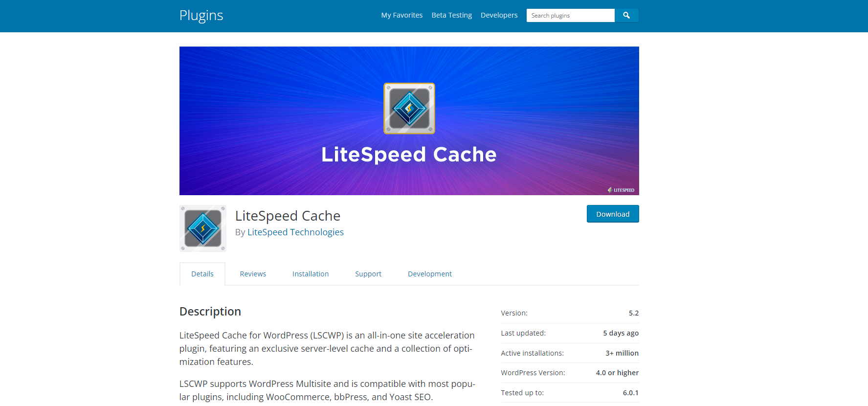Screen dimensions: 868x406
Task: Go to My Favorites
Action: pyautogui.click(x=402, y=15)
